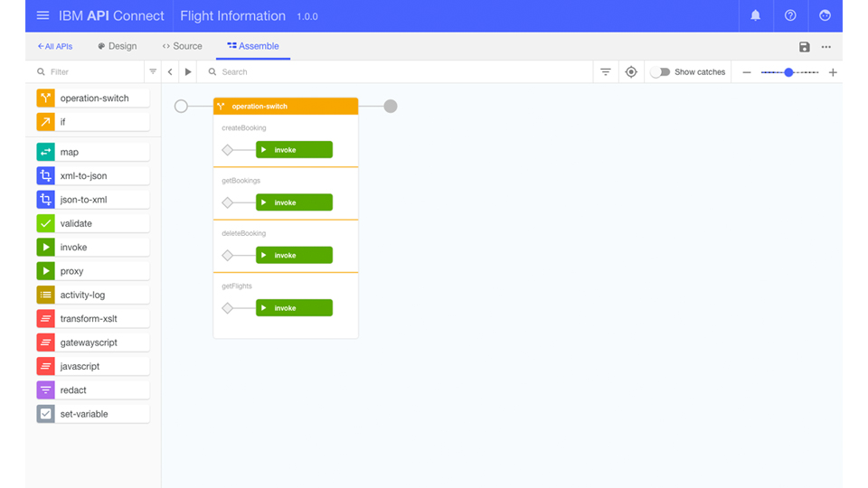
Task: Click the help question mark icon
Action: (x=790, y=16)
